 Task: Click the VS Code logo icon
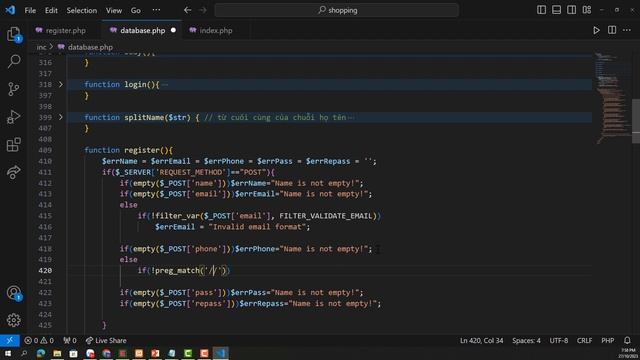click(x=10, y=10)
